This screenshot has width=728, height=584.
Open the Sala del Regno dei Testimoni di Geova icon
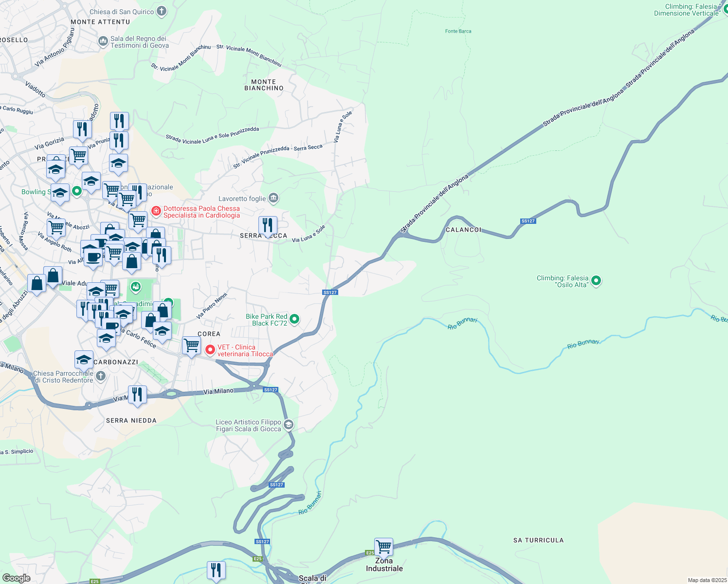[x=103, y=41]
